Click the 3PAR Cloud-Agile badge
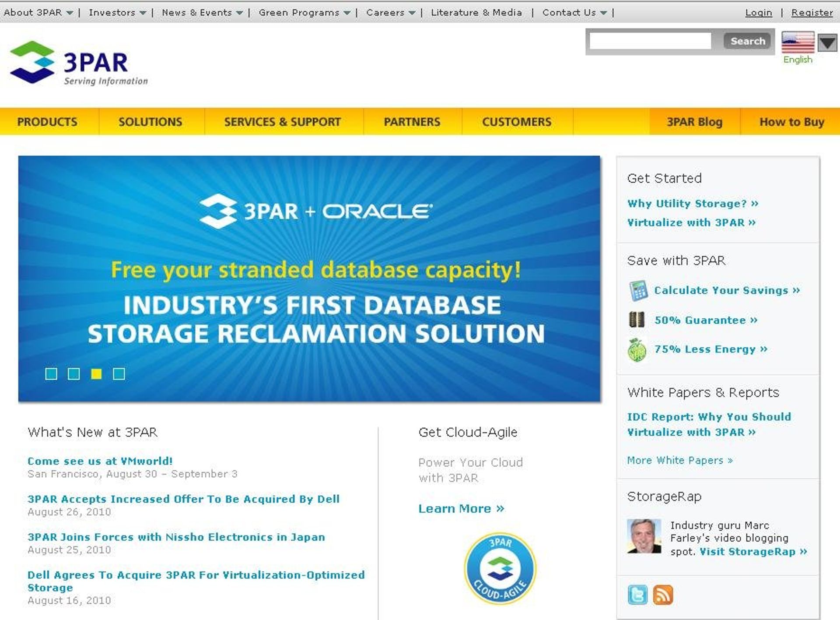The image size is (840, 620). 500,569
